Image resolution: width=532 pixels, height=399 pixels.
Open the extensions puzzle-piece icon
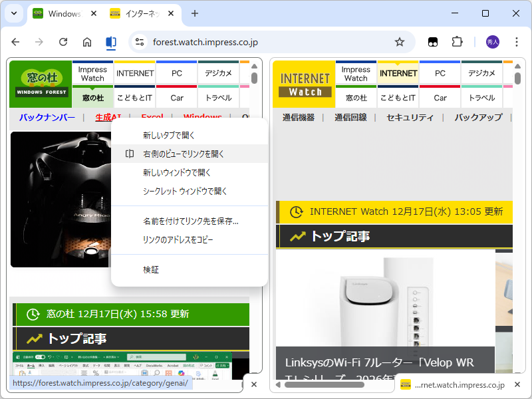tap(457, 41)
